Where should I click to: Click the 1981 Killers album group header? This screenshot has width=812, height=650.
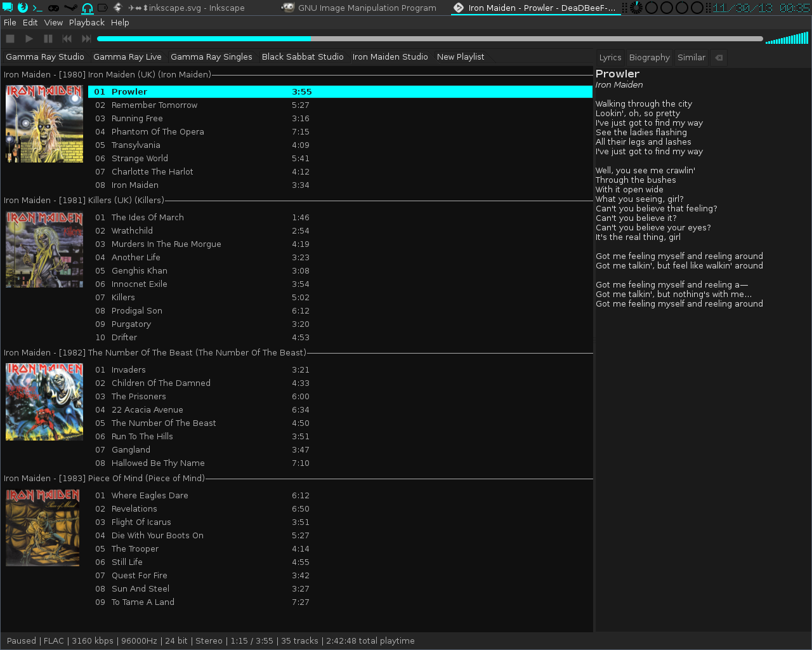(x=297, y=200)
